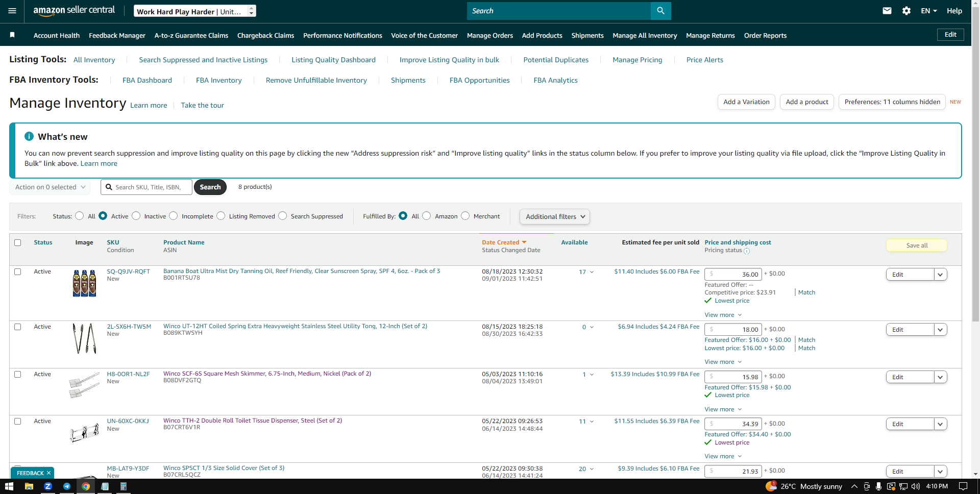
Task: Click the network tray icon
Action: click(x=903, y=486)
